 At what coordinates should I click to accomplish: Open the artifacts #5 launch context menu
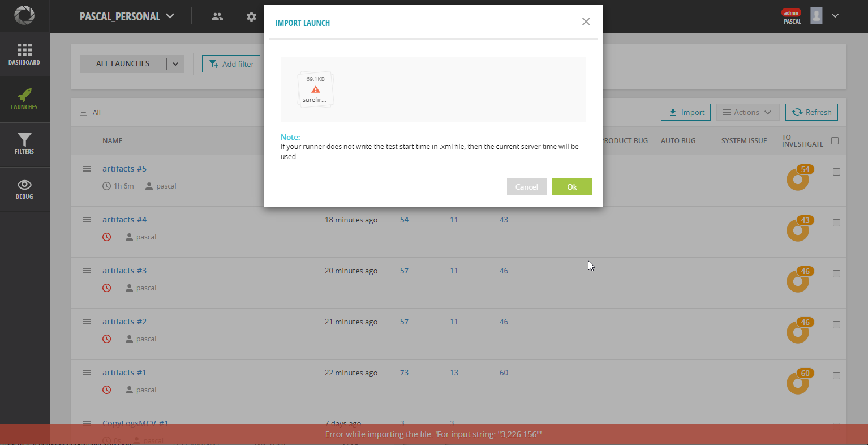coord(87,168)
